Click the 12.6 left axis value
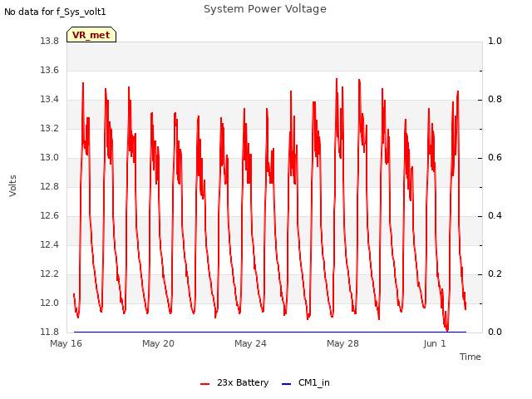 point(49,216)
